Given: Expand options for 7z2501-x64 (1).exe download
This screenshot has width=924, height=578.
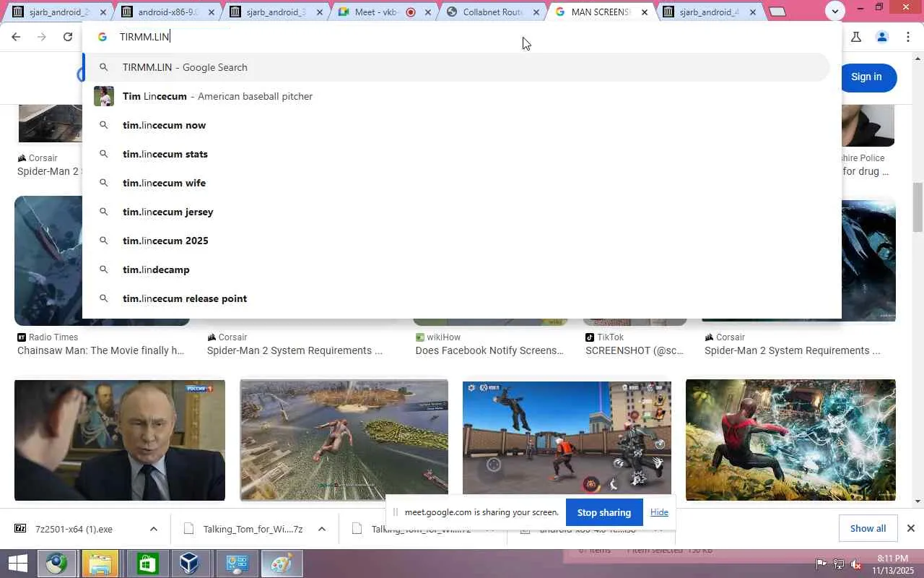Looking at the screenshot, I should point(153,529).
